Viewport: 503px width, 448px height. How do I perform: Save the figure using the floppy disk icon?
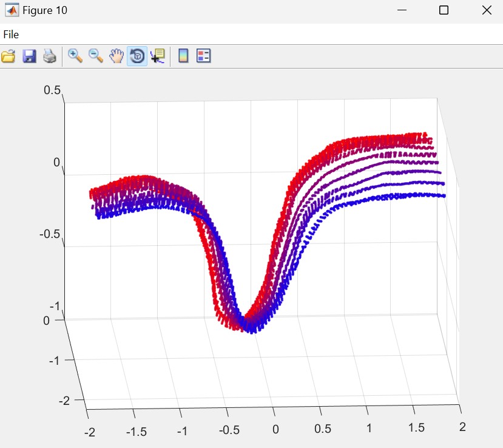pos(29,56)
